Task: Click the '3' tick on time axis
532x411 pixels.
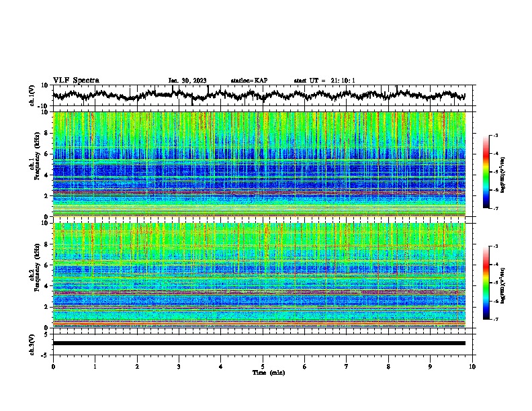Action: pyautogui.click(x=179, y=367)
